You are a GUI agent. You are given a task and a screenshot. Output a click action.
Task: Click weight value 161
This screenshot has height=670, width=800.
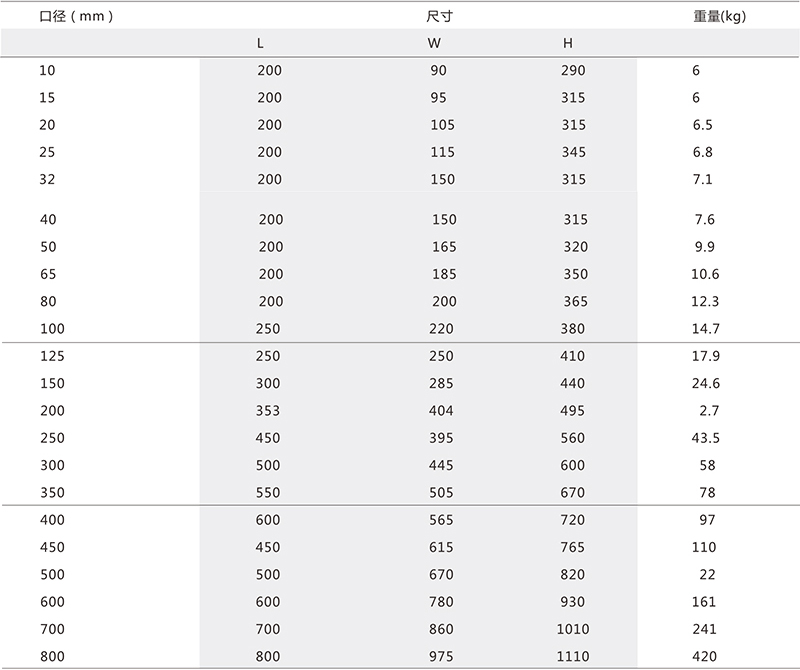pos(704,602)
